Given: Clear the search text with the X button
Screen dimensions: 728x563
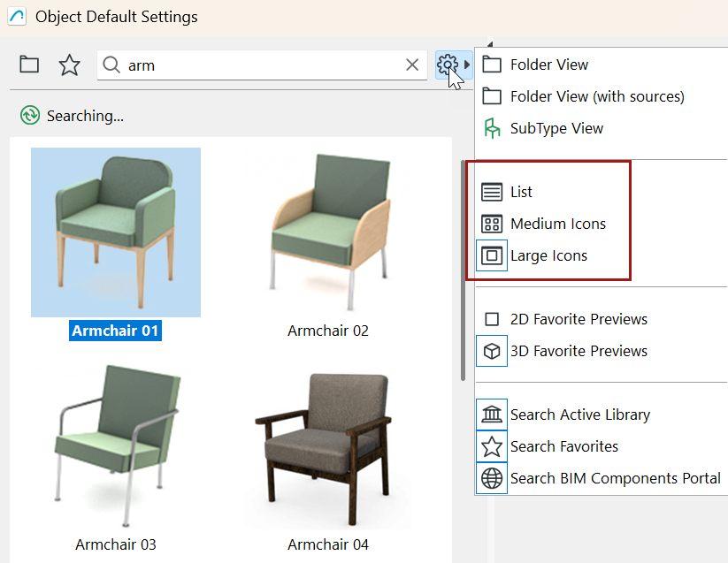Looking at the screenshot, I should click(412, 65).
